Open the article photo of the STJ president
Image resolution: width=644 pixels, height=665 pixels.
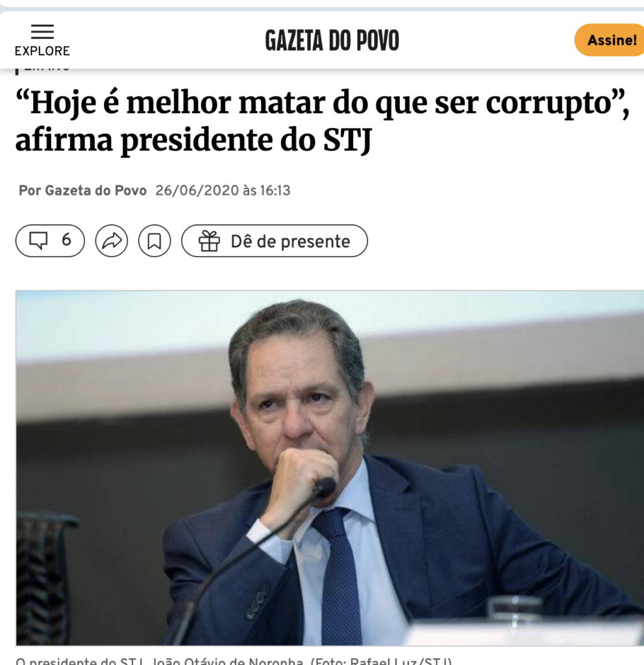click(x=330, y=468)
